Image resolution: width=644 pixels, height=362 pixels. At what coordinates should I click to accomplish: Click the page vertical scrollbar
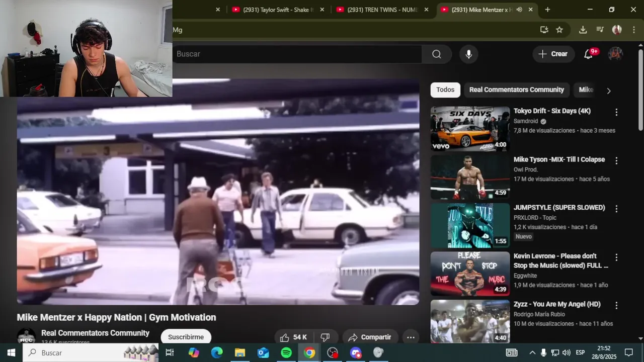[x=640, y=90]
